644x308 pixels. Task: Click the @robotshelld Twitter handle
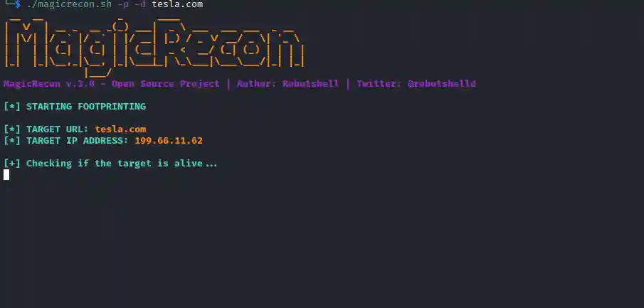[x=441, y=84]
